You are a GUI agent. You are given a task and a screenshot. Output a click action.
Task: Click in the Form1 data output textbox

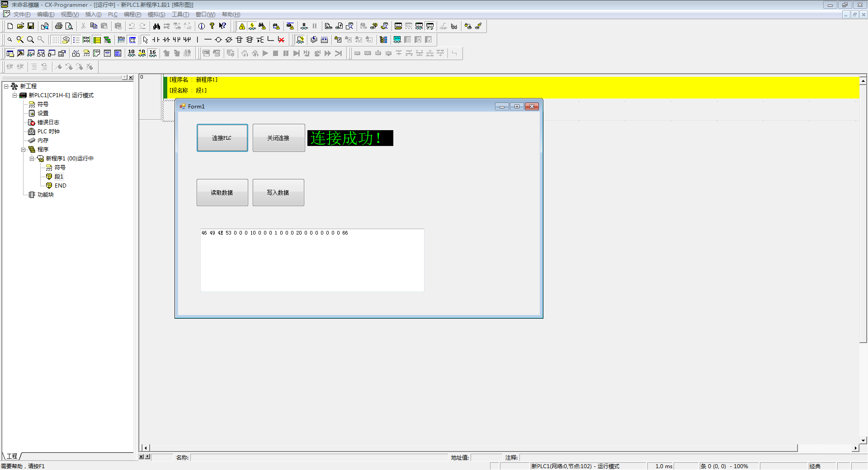(312, 262)
